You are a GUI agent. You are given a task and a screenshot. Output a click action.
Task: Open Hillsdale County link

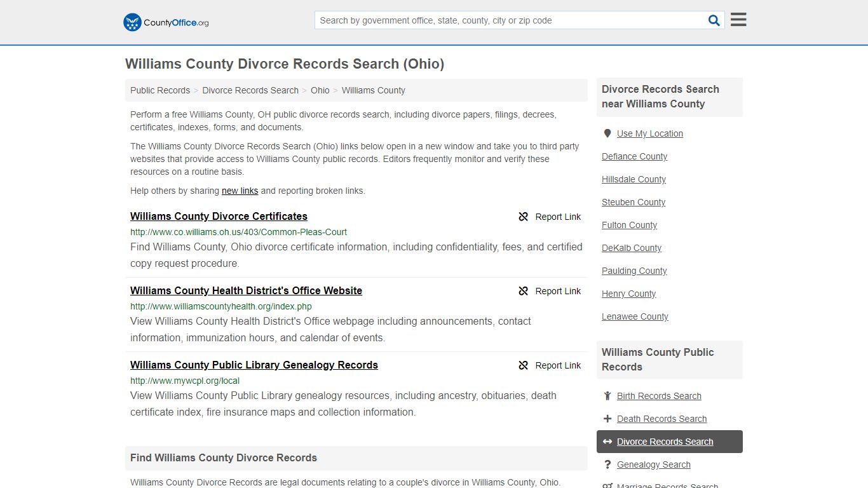634,179
